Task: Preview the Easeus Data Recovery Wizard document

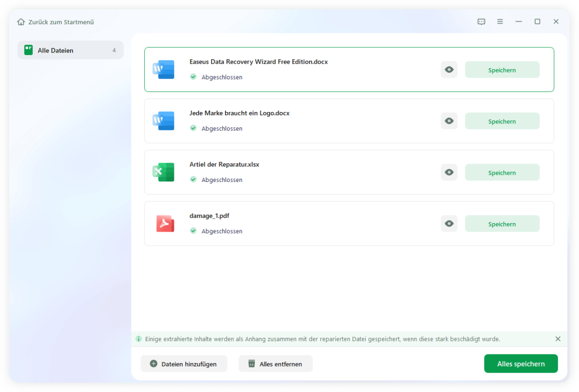Action: (x=449, y=70)
